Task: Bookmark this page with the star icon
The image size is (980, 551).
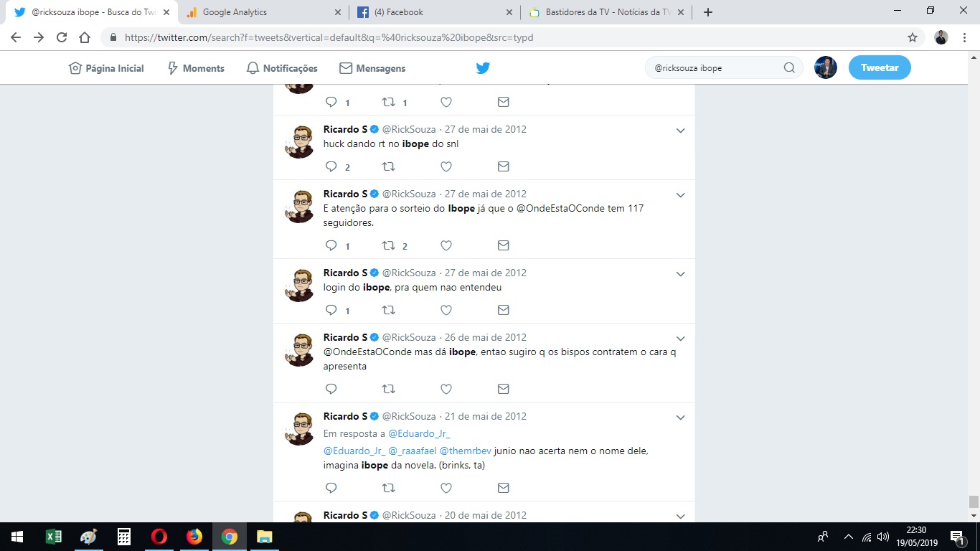Action: coord(912,37)
